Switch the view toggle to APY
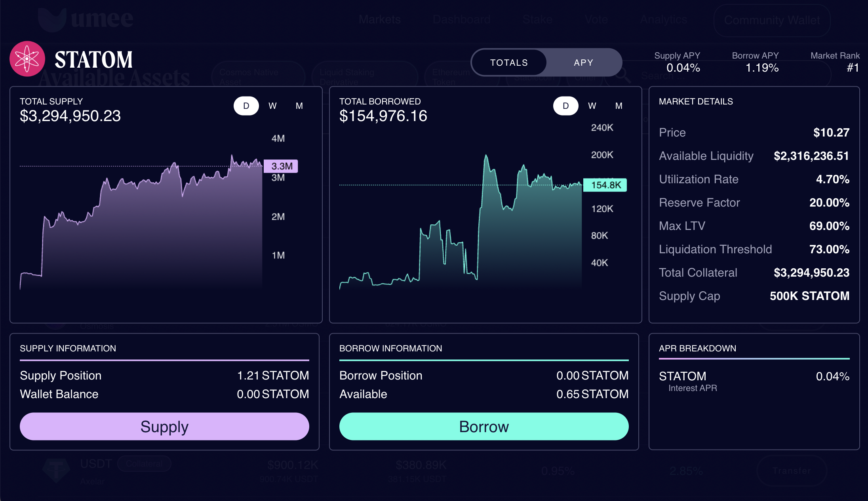The height and width of the screenshot is (501, 868). 583,63
